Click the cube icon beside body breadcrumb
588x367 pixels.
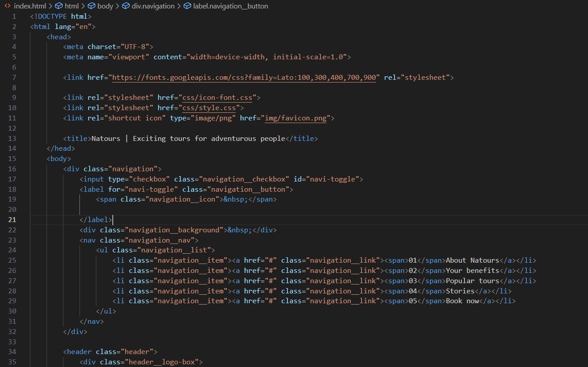[91, 6]
